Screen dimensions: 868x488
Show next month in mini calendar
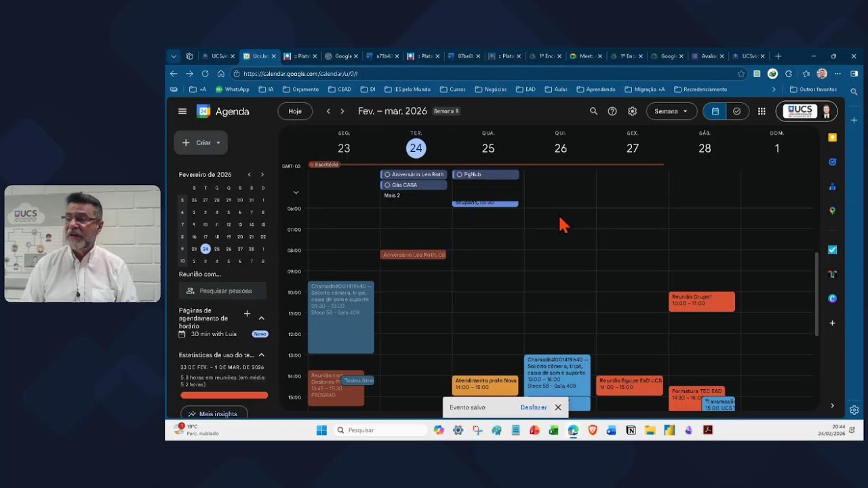tap(262, 175)
